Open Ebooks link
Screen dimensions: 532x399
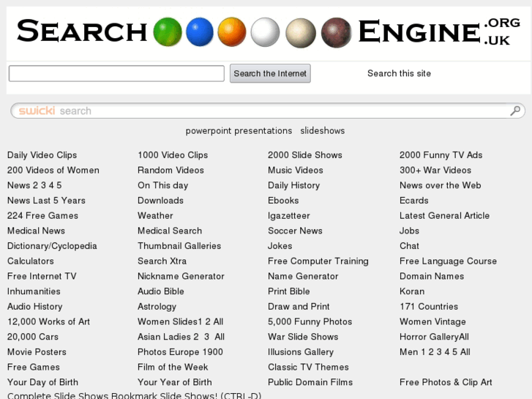[x=283, y=201]
